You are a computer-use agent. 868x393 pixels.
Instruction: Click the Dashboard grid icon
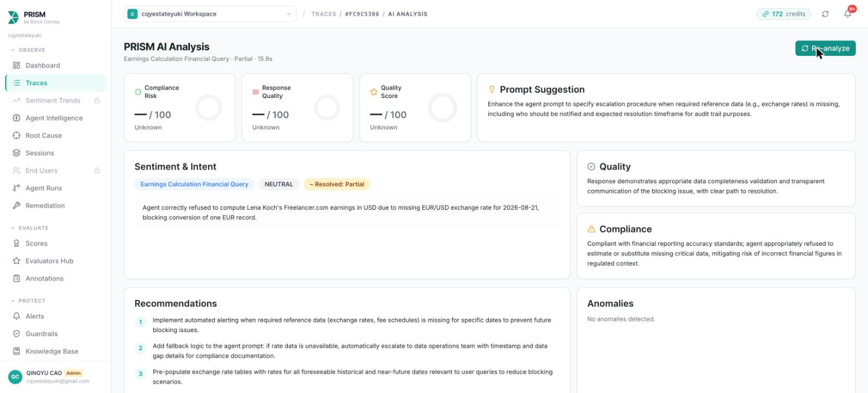pos(17,65)
